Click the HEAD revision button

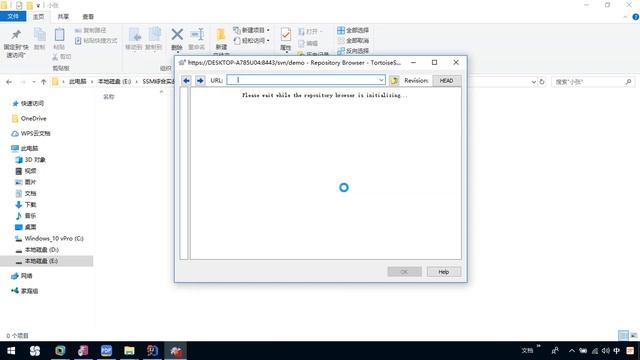(x=447, y=80)
